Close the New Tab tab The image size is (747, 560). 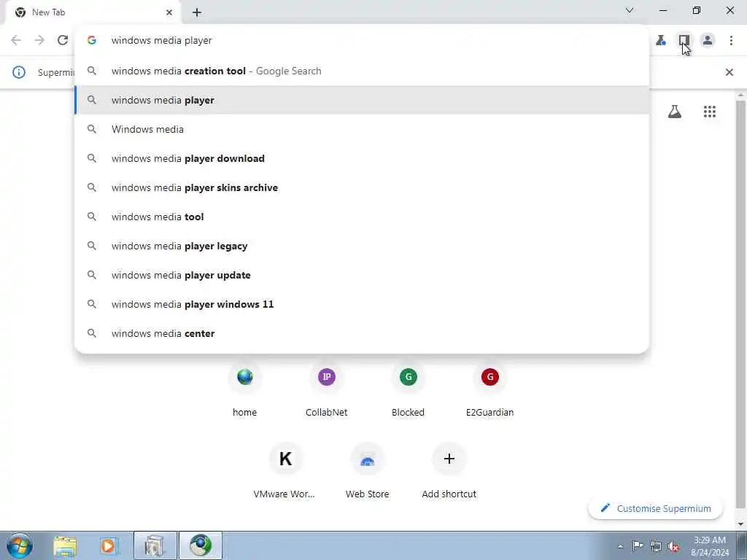169,12
